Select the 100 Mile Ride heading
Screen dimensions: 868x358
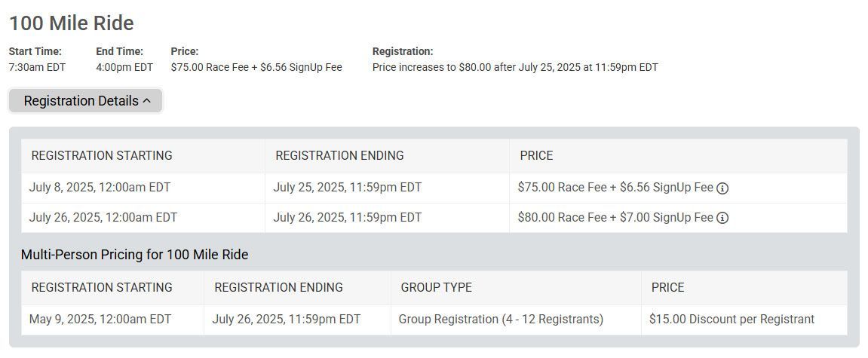click(72, 23)
